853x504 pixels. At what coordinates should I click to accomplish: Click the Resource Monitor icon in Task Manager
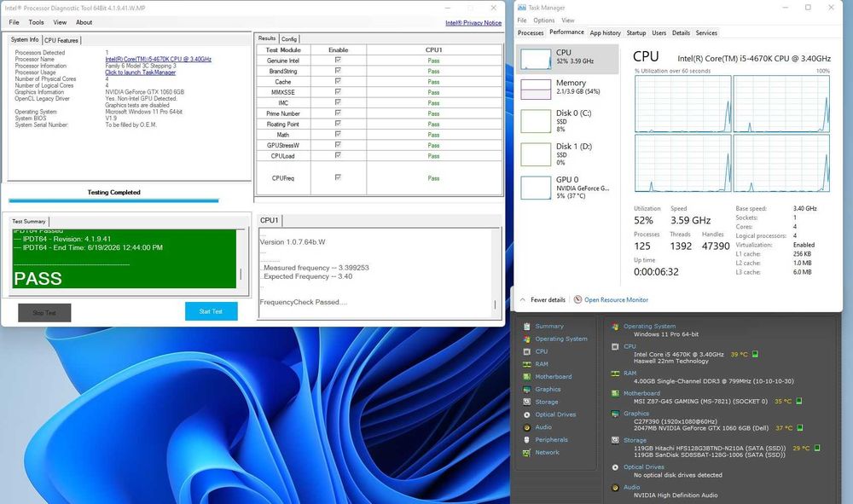577,299
